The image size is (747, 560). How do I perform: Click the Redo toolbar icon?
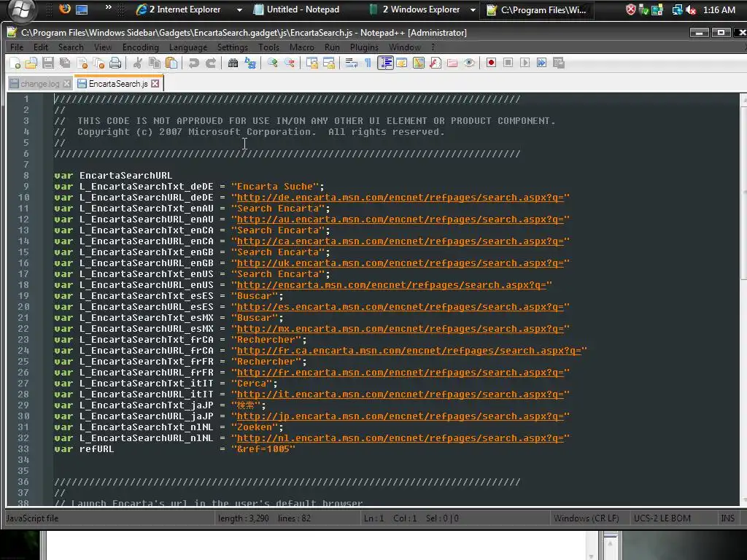pos(211,63)
